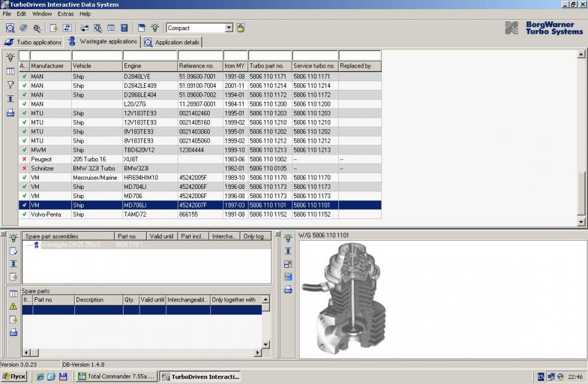This screenshot has width=588, height=384.
Task: Sort by the Engine column header
Action: pos(150,66)
